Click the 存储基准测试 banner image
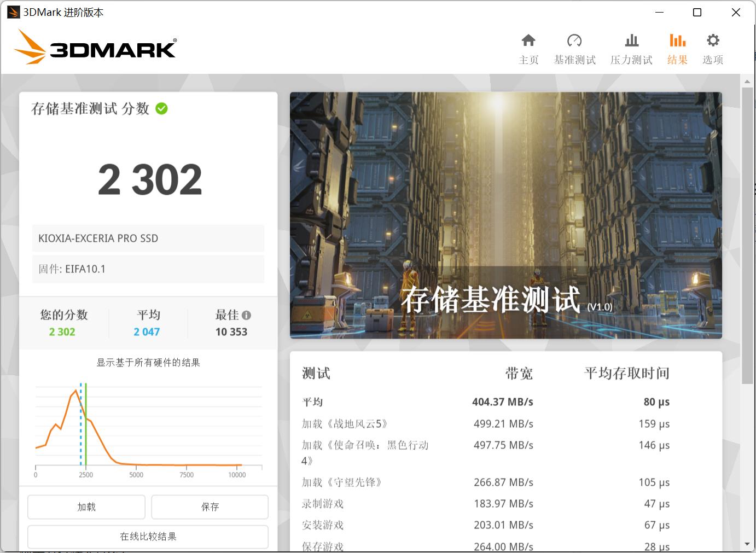The height and width of the screenshot is (553, 756). [506, 213]
